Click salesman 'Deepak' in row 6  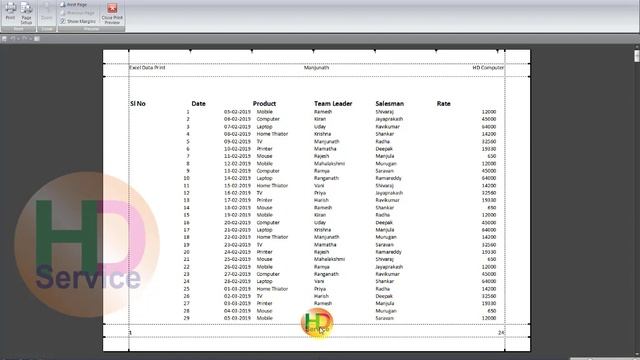click(x=384, y=149)
